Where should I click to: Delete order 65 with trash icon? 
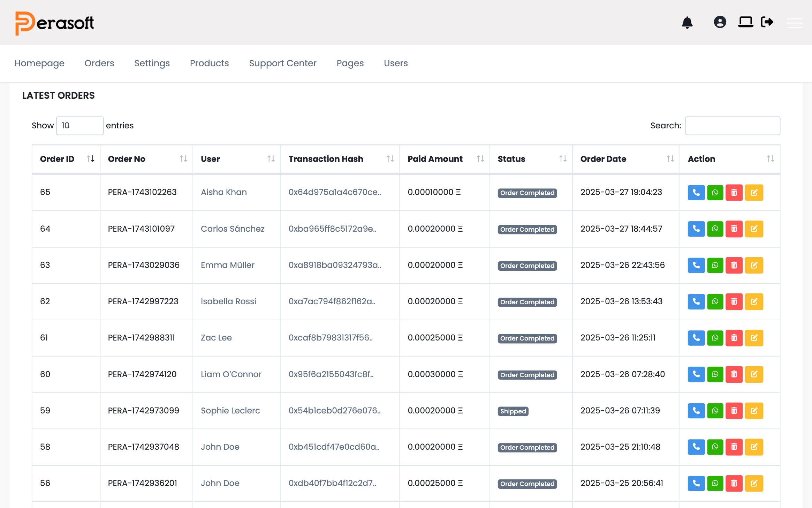pos(734,193)
